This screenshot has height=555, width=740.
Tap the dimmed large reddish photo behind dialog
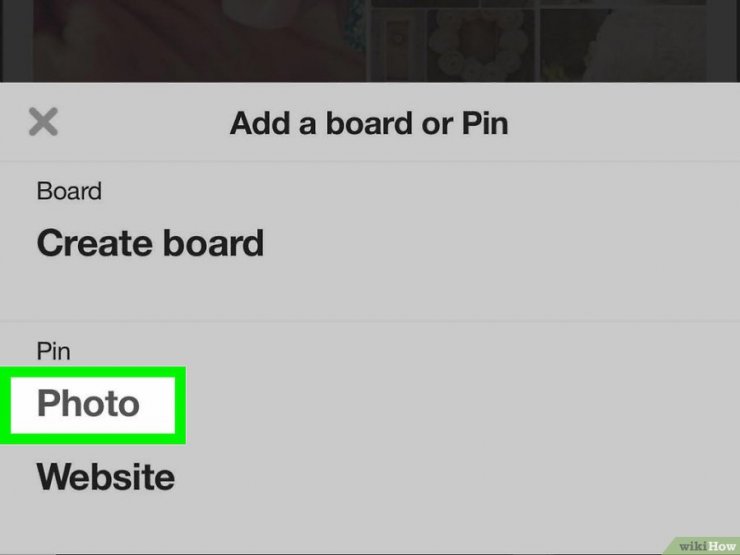click(x=189, y=41)
